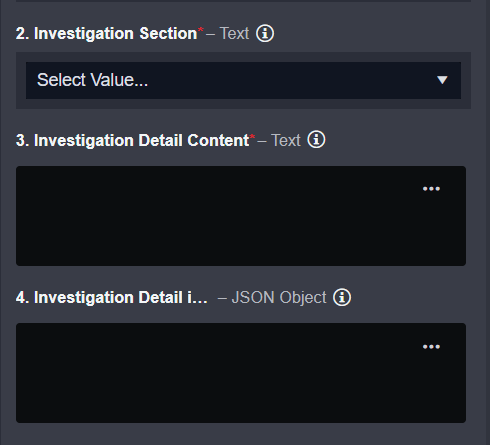Open info icon for Investigation Detail Content
This screenshot has width=490, height=445.
pos(316,139)
